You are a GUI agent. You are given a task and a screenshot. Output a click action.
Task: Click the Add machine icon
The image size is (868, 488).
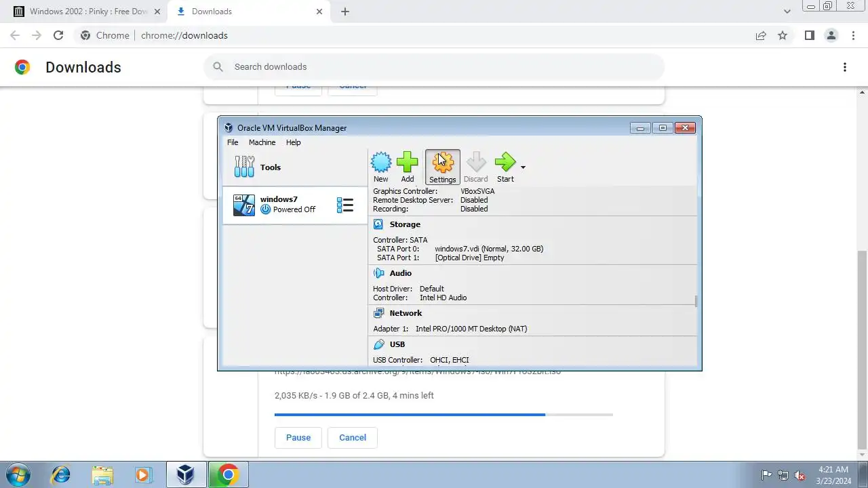tap(407, 167)
